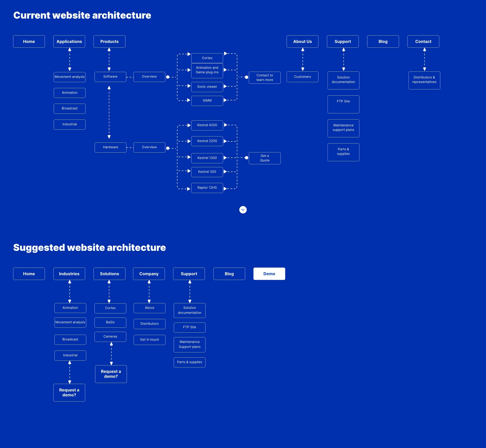Click the Solutions nav item in suggested architecture

109,273
